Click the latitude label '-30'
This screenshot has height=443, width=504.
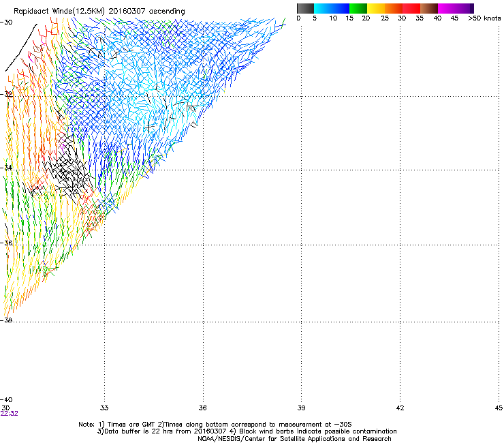[x=6, y=22]
